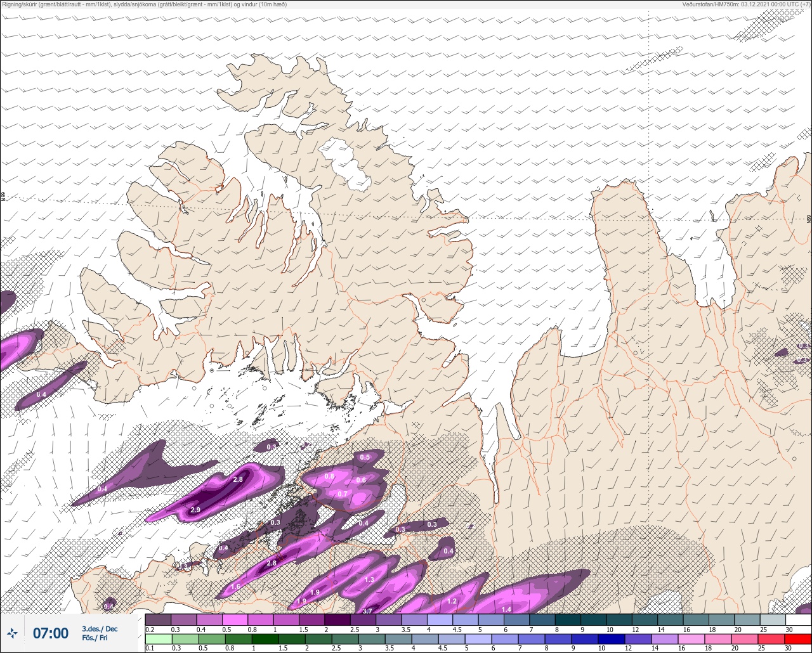The height and width of the screenshot is (653, 812).
Task: Select the upper-row legend swatch labeled 0.5
Action: coord(235,619)
